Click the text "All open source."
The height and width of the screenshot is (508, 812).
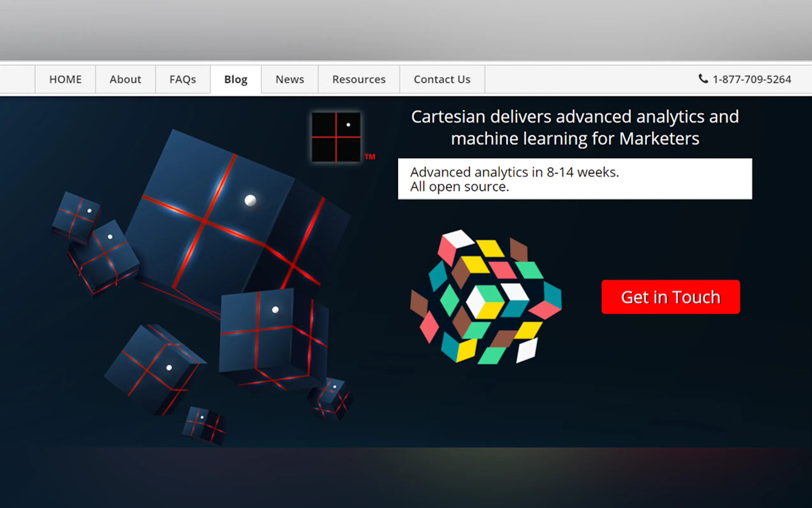pos(459,187)
